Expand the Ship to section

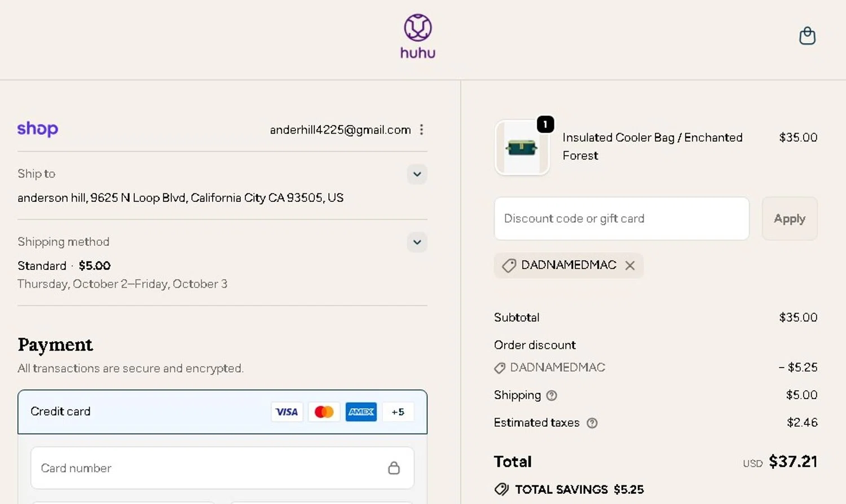tap(417, 174)
